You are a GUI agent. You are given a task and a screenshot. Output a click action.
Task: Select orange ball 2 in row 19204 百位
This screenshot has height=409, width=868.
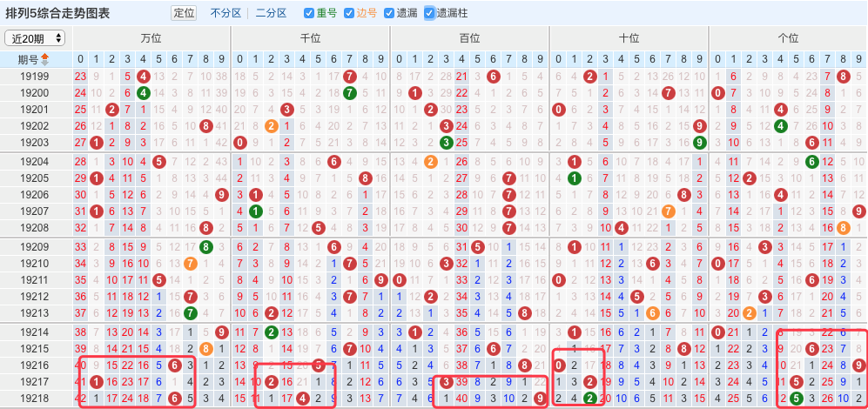(x=430, y=161)
